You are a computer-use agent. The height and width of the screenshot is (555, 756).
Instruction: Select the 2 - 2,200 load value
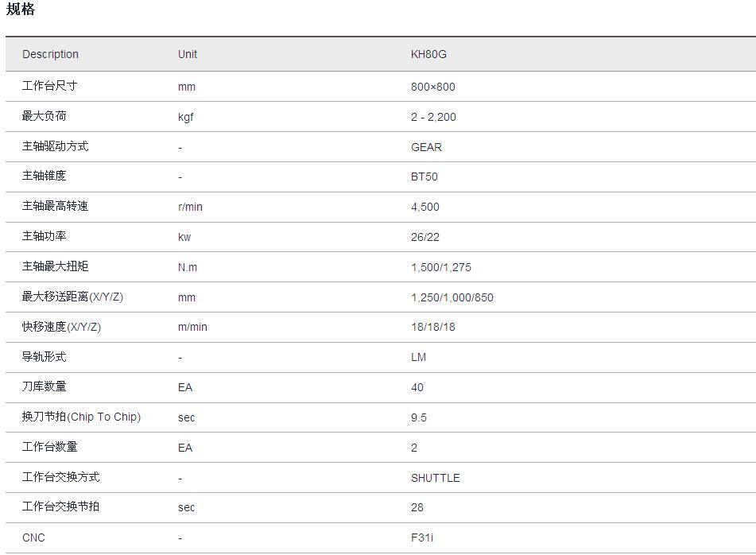coord(433,117)
